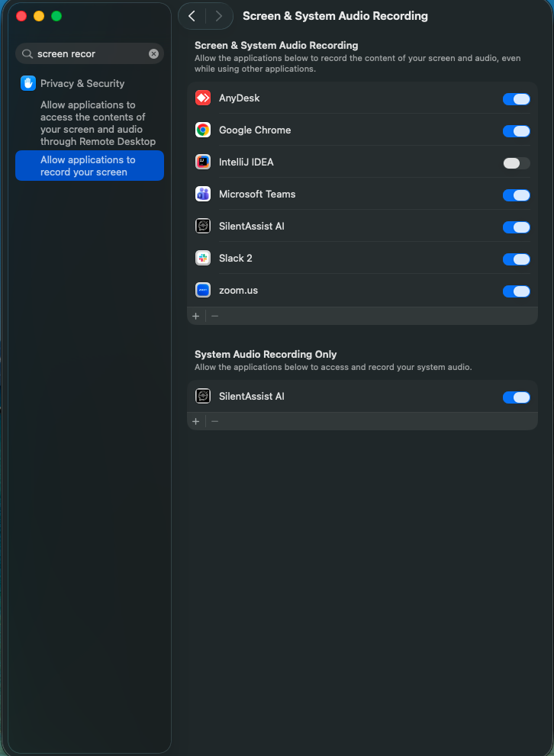Turn off zoom.us screen recording toggle
554x756 pixels.
click(517, 291)
